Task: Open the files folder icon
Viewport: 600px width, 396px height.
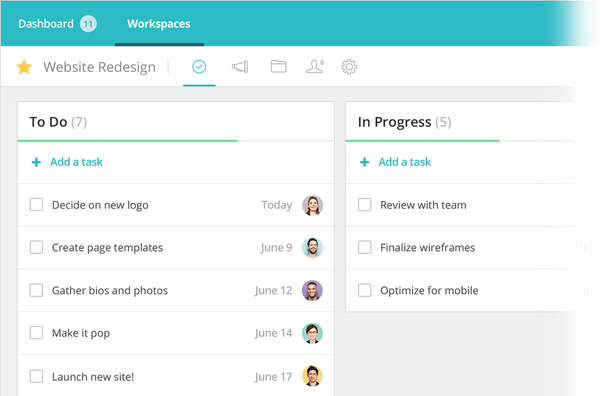Action: (279, 67)
